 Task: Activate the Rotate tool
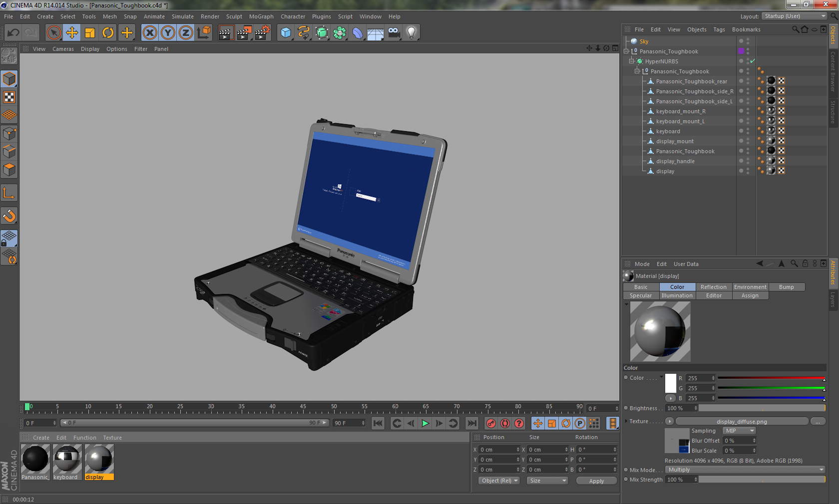coord(108,33)
